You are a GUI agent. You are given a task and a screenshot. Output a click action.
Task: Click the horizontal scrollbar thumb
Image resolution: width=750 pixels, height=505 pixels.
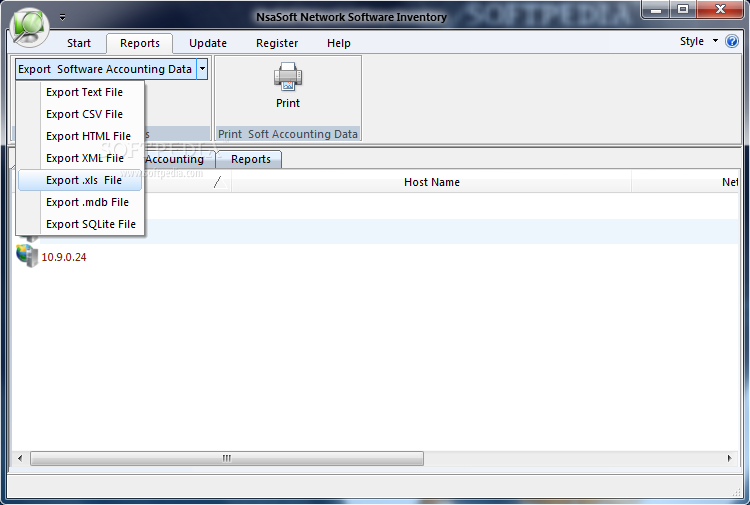pos(227,458)
